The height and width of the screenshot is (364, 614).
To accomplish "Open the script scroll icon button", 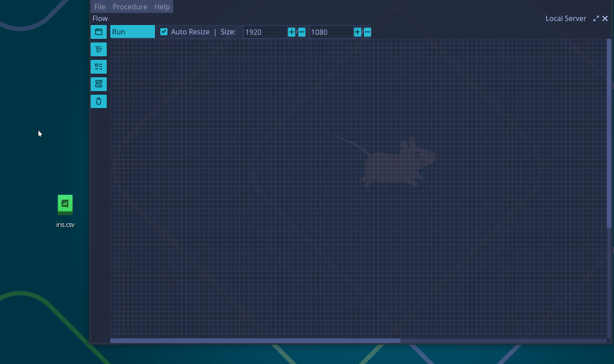I will (x=99, y=84).
